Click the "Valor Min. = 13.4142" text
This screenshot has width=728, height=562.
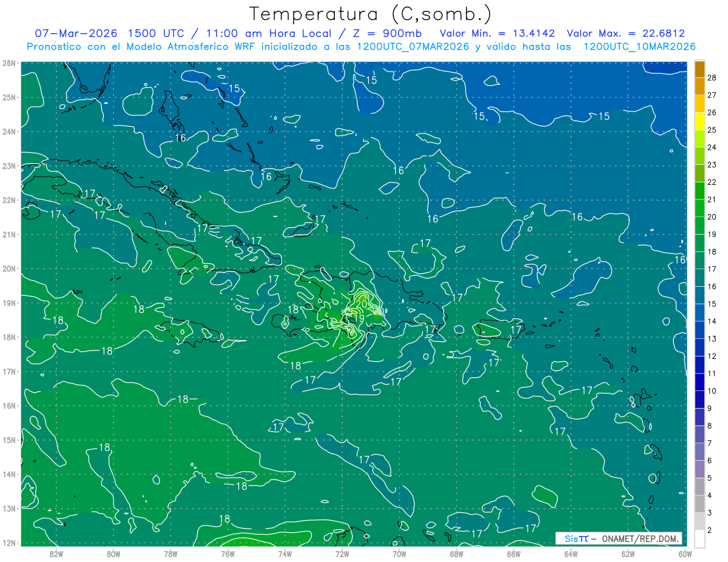point(498,33)
